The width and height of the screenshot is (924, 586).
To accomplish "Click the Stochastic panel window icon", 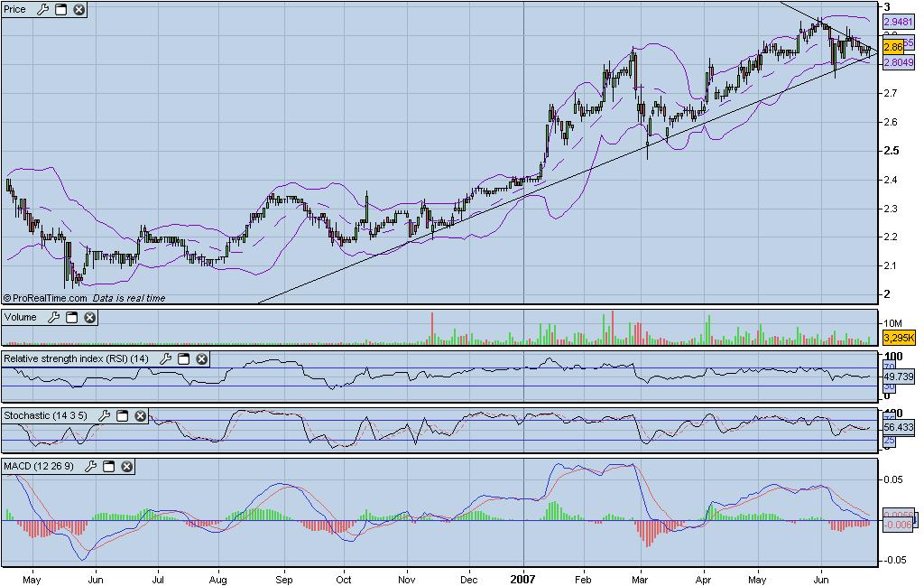I will tap(122, 415).
